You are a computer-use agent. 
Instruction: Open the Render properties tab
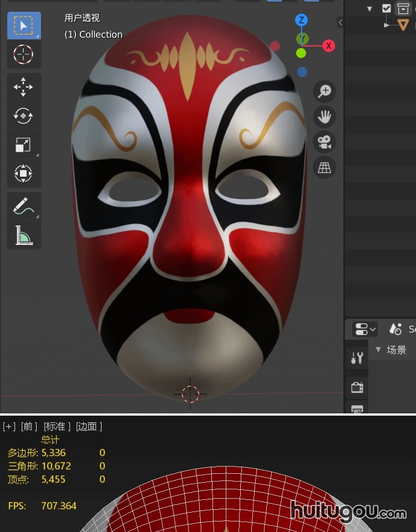coord(357,387)
